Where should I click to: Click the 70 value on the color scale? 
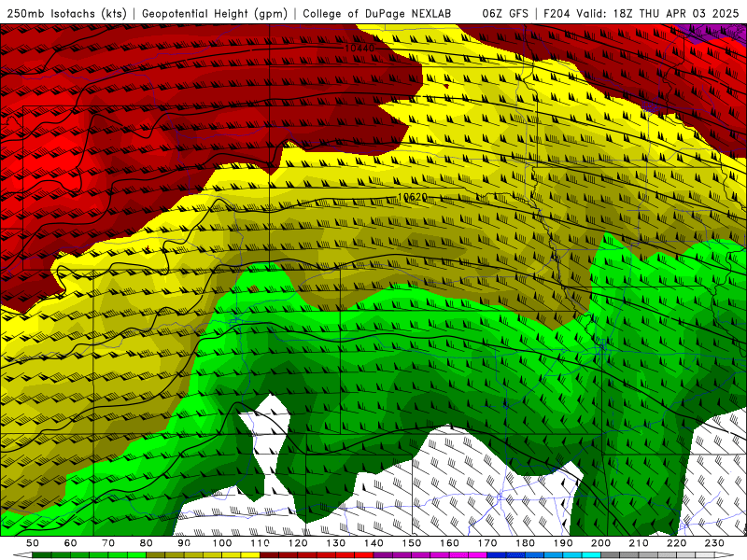pos(108,543)
